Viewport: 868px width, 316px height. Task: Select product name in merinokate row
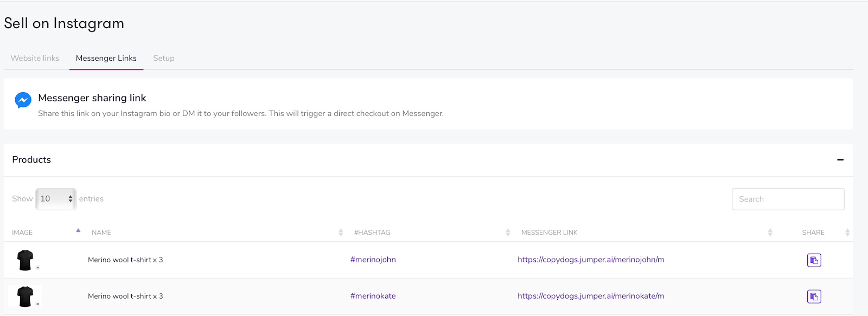(125, 296)
